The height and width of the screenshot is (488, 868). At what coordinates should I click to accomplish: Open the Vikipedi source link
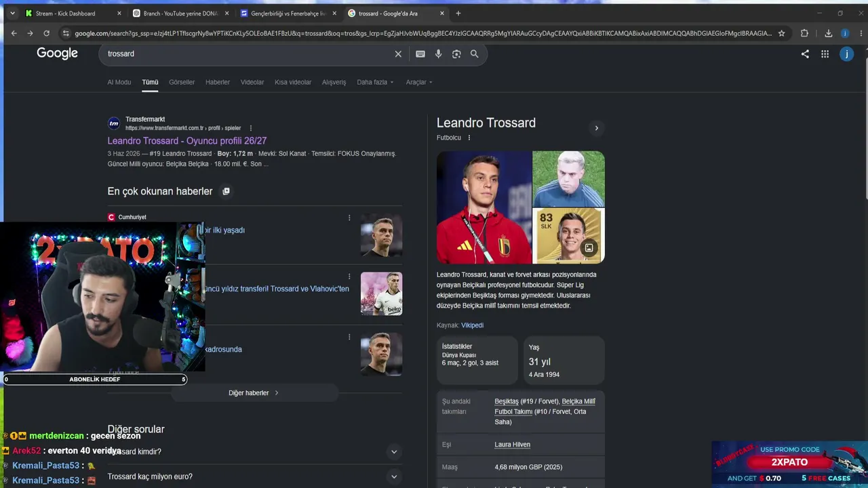click(x=472, y=325)
